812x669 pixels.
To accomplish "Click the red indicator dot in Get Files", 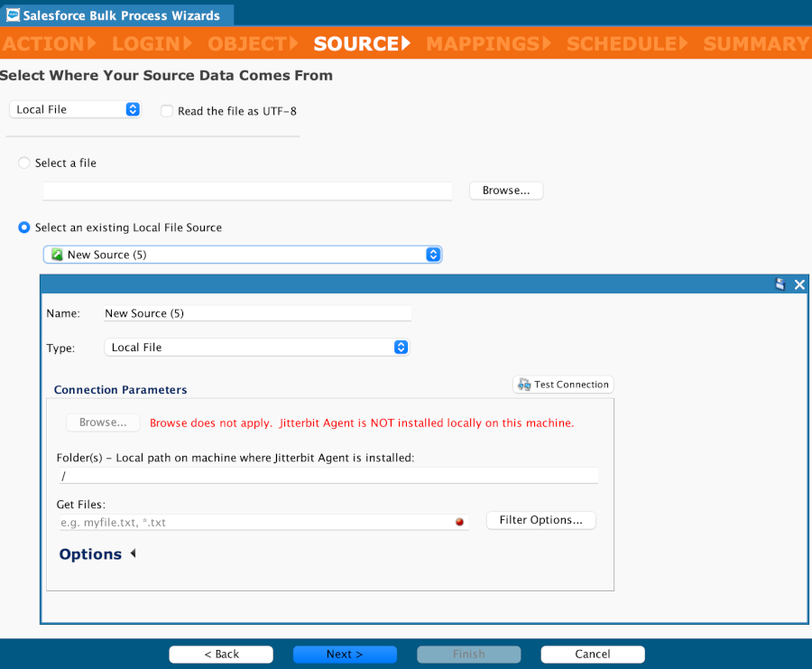I will point(459,522).
